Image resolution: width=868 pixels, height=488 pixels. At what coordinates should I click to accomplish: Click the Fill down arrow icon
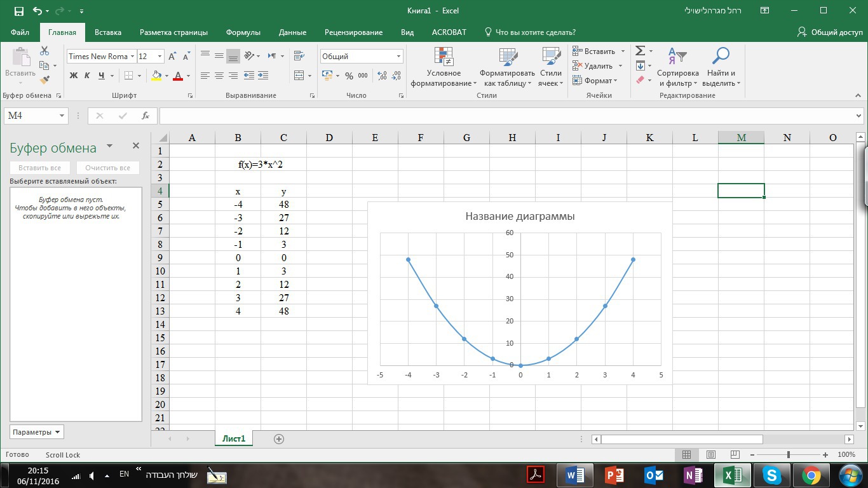641,66
